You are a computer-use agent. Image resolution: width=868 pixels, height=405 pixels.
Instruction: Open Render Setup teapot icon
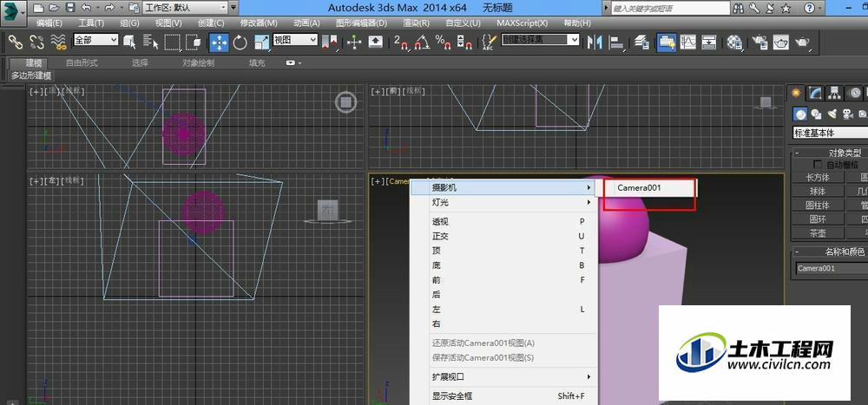coord(760,42)
